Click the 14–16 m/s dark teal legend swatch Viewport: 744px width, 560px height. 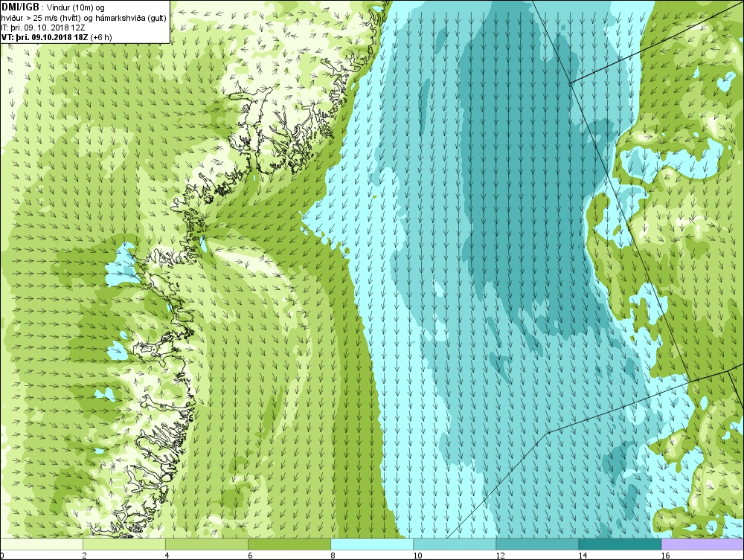click(x=620, y=544)
